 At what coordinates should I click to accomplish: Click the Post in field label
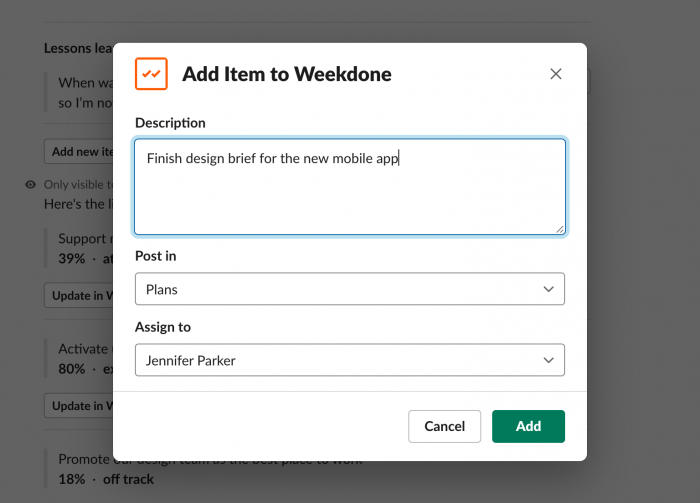pyautogui.click(x=156, y=256)
